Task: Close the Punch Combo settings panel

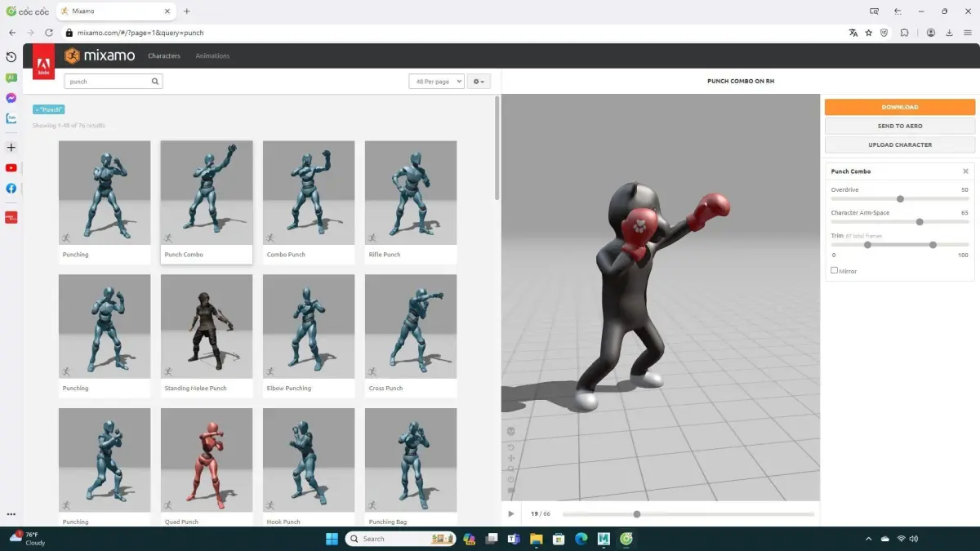Action: tap(965, 171)
